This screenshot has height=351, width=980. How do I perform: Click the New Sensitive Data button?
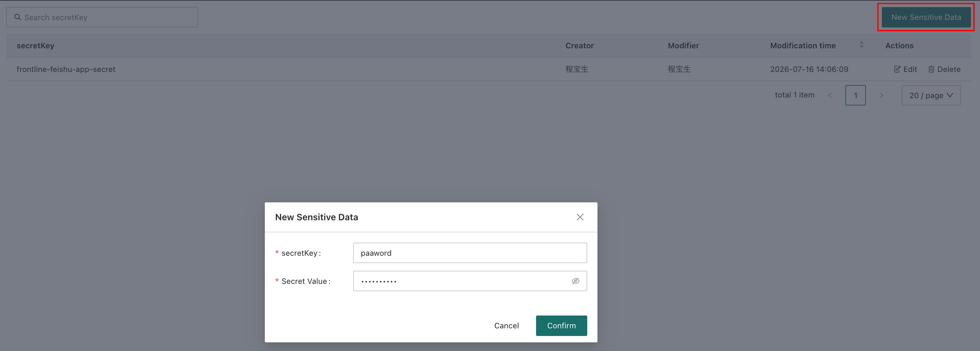click(x=926, y=17)
